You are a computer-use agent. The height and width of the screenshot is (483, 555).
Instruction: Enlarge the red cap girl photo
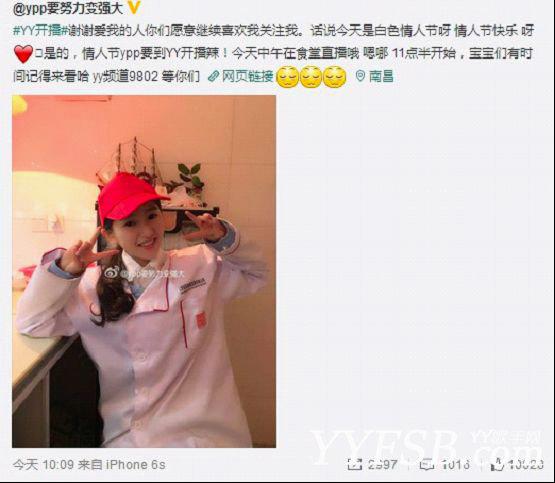[x=144, y=271]
